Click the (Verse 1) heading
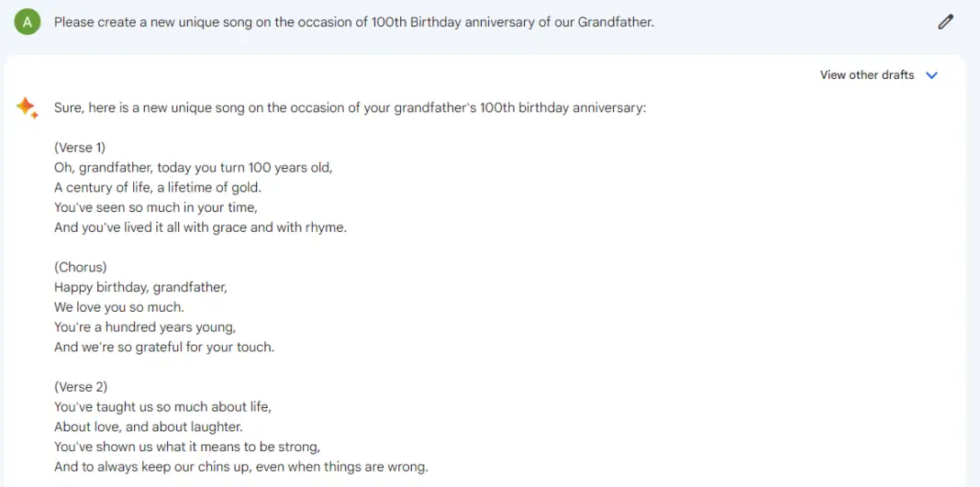The height and width of the screenshot is (487, 980). [80, 147]
